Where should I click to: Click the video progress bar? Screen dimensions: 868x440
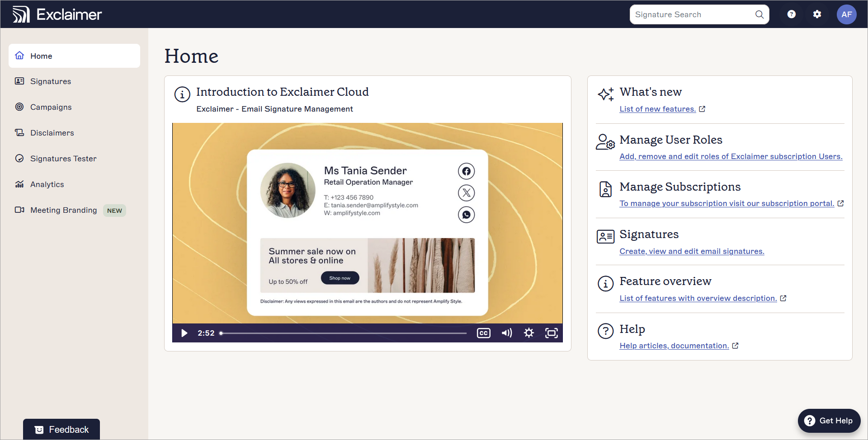pyautogui.click(x=344, y=333)
